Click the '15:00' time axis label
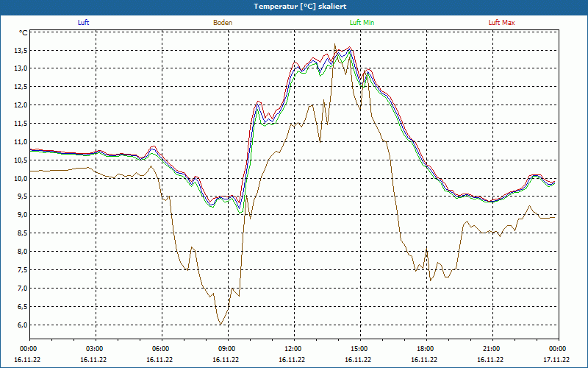Image resolution: width=588 pixels, height=368 pixels. point(360,349)
